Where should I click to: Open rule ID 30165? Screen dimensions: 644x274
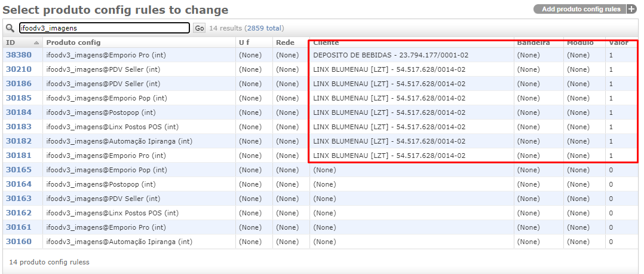click(19, 170)
